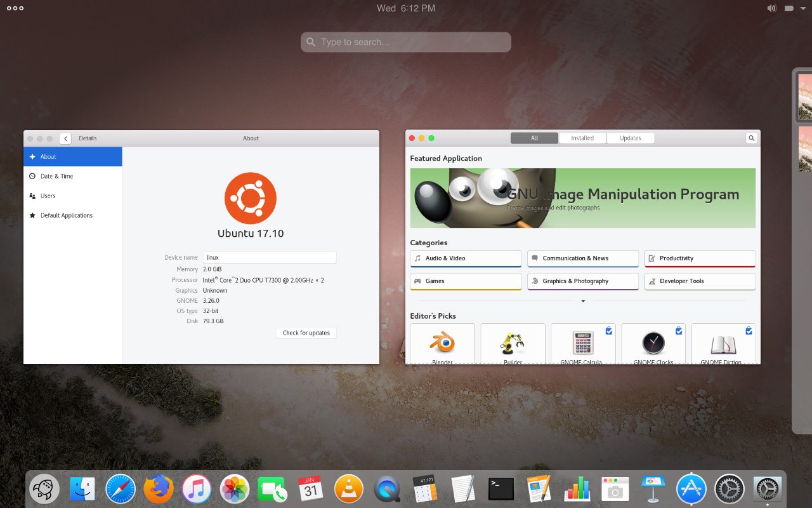This screenshot has width=812, height=508.
Task: Open the rightmost gear settings icon in dock
Action: click(x=768, y=490)
